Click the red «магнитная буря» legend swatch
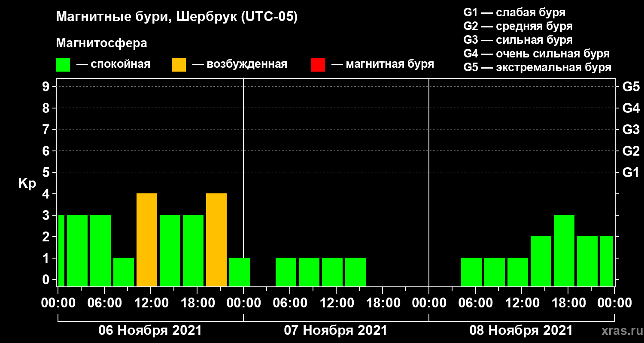Screen dimensions: 644x343 pos(318,65)
